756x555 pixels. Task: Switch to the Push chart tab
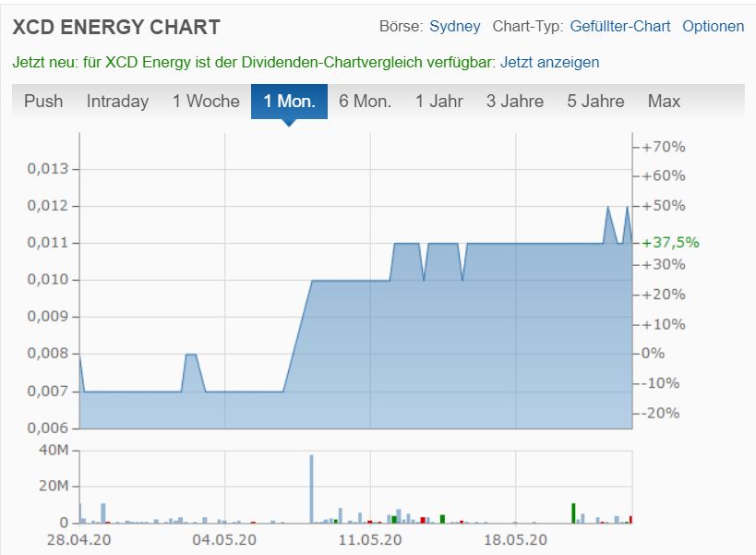pos(43,102)
